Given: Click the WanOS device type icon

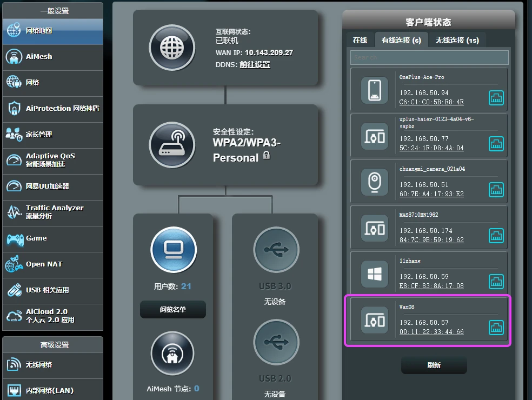Looking at the screenshot, I should [x=375, y=321].
